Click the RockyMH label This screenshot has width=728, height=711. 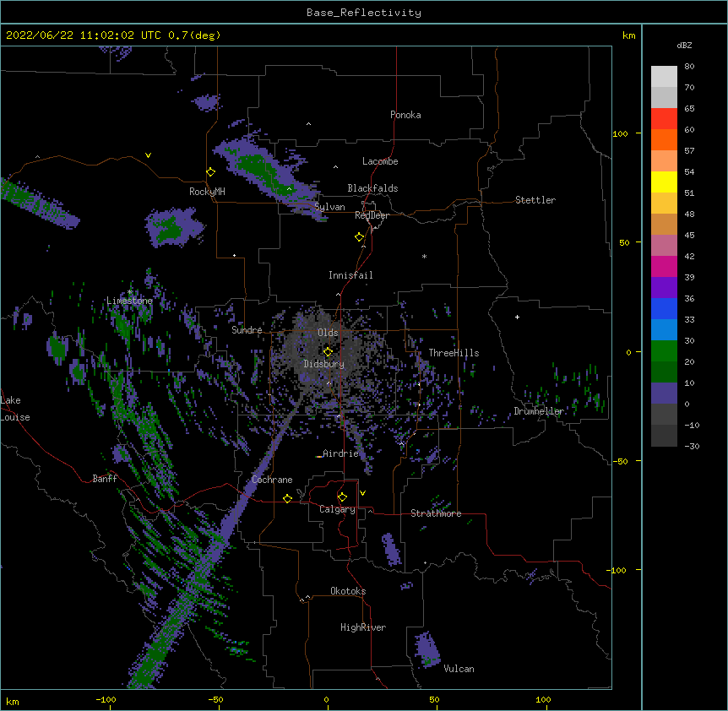[x=207, y=192]
